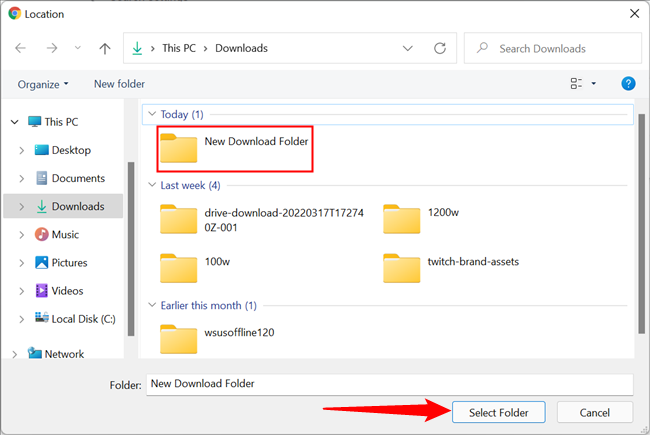
Task: Expand the Documents tree node
Action: coord(22,178)
